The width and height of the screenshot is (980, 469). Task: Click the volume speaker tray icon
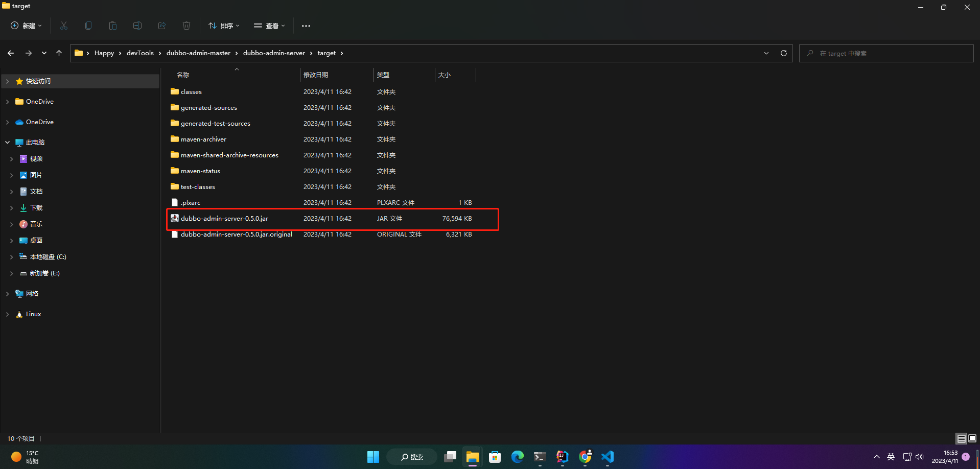[919, 457]
